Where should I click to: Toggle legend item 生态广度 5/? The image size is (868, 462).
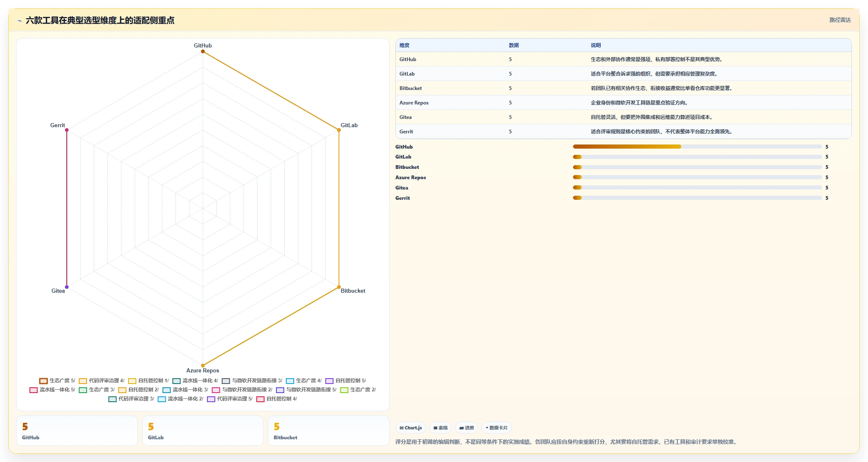click(57, 381)
